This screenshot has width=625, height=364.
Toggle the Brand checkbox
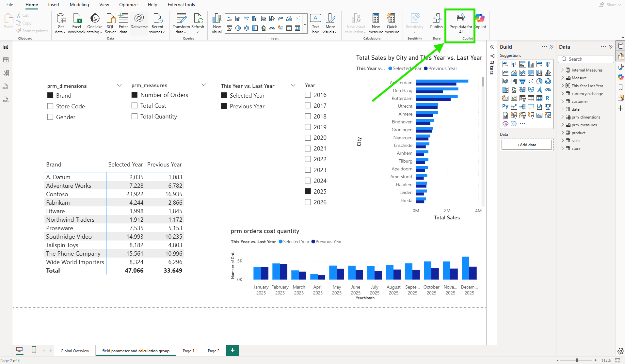[x=50, y=95]
